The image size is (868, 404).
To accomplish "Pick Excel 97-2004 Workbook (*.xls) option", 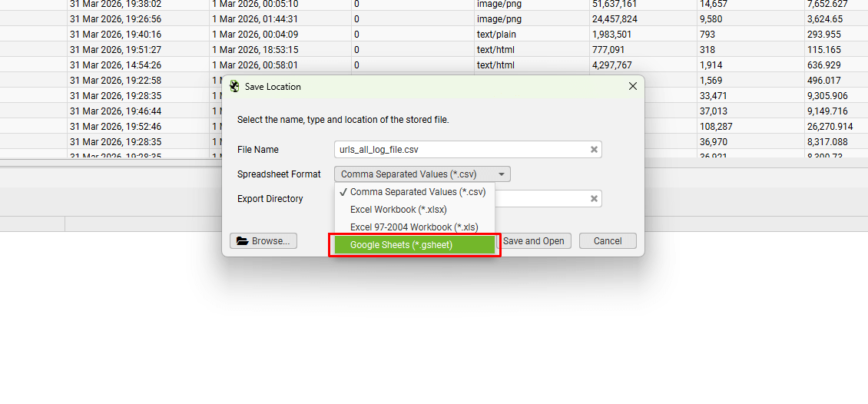I will (x=415, y=227).
